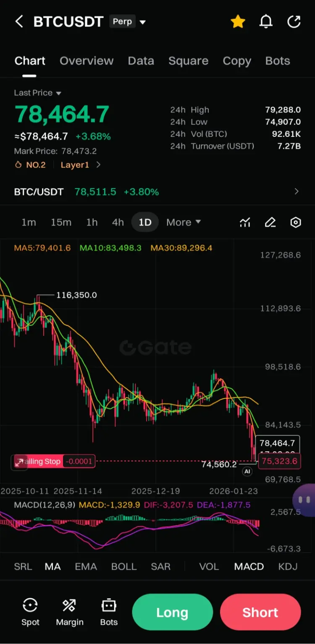Image resolution: width=315 pixels, height=644 pixels.
Task: Open price alert bell icon
Action: pos(266,22)
